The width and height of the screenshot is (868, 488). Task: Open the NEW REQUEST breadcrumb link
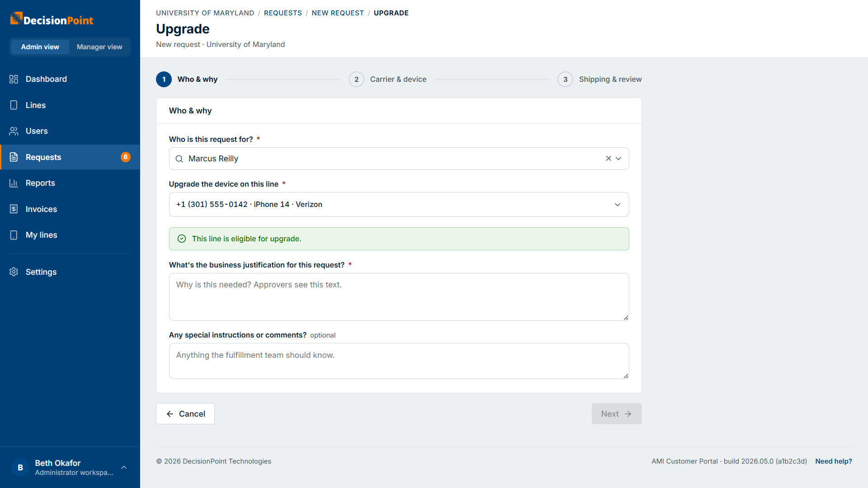coord(338,13)
